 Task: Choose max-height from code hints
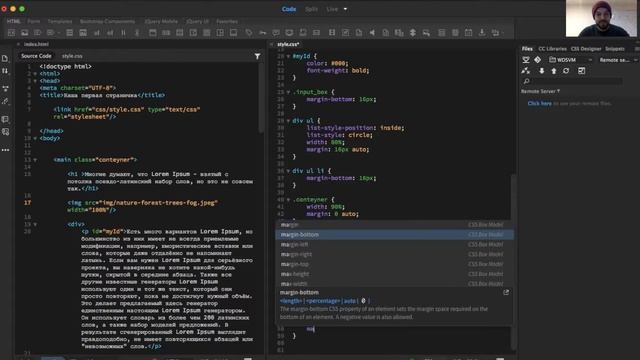click(x=394, y=274)
